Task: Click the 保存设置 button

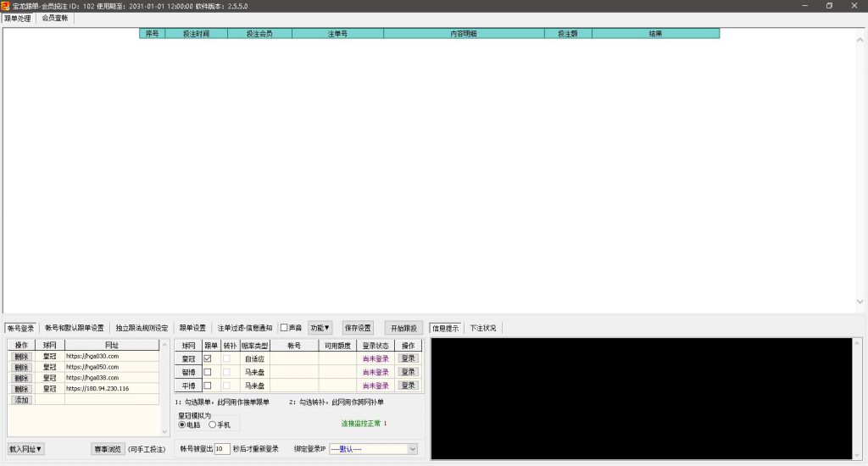Action: 358,328
